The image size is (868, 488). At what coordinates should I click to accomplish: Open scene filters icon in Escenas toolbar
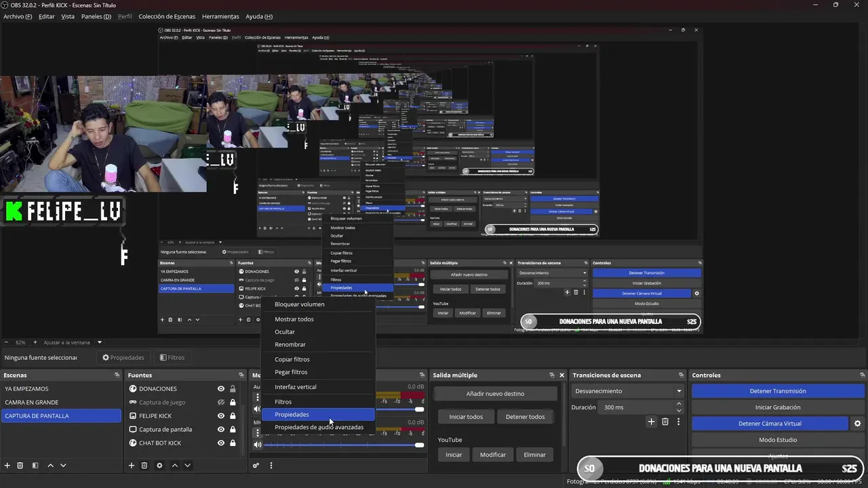coord(35,466)
